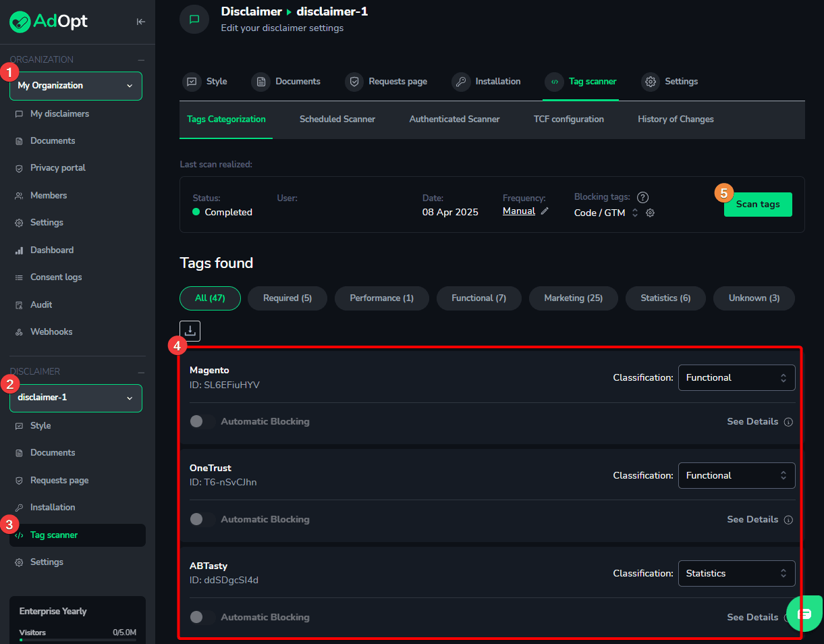
Task: Open the disclaimer-1 selector
Action: pos(76,398)
